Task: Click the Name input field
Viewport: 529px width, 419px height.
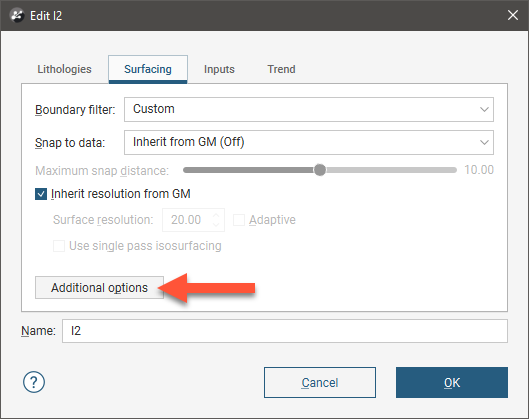Action: [285, 331]
